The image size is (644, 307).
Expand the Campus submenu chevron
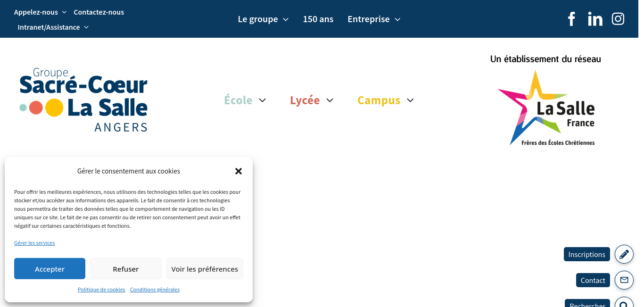pos(410,100)
